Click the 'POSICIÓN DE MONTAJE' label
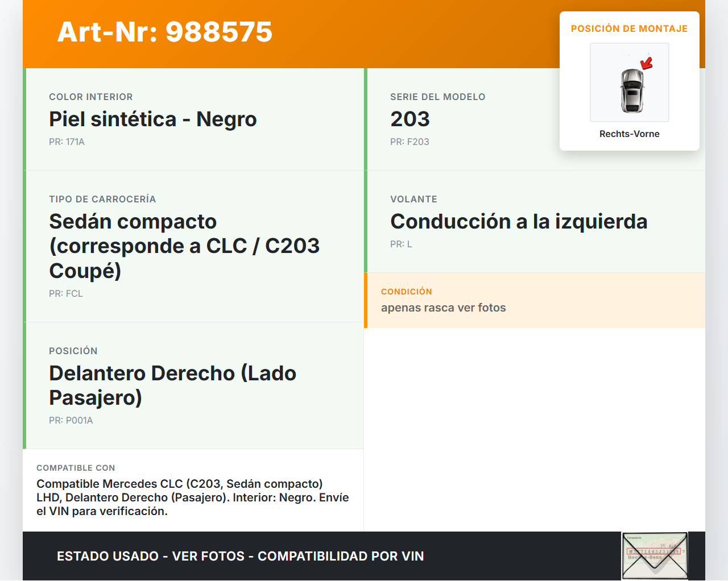The height and width of the screenshot is (581, 728). click(x=630, y=28)
